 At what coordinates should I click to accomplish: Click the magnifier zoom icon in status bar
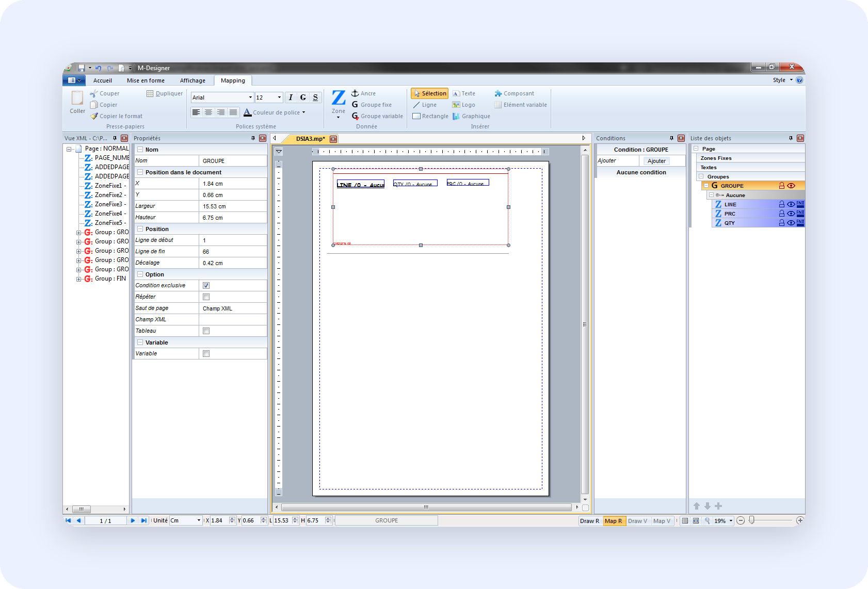pyautogui.click(x=707, y=520)
